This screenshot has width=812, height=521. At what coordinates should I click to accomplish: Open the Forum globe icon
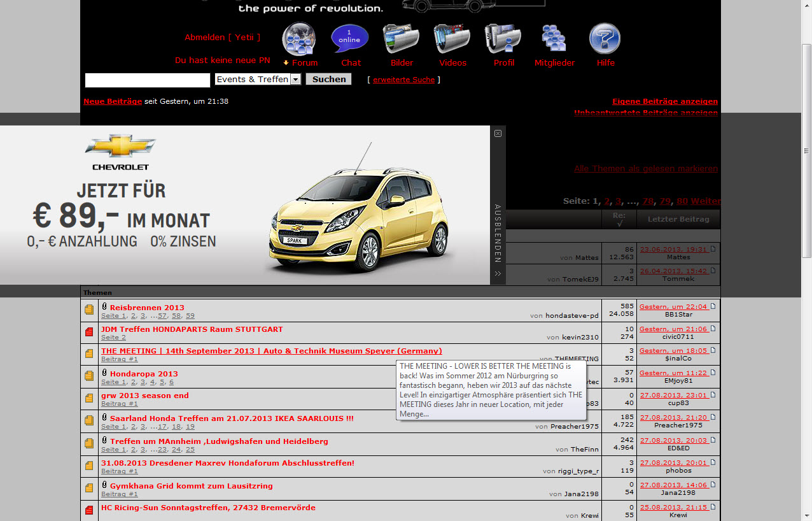click(x=299, y=39)
